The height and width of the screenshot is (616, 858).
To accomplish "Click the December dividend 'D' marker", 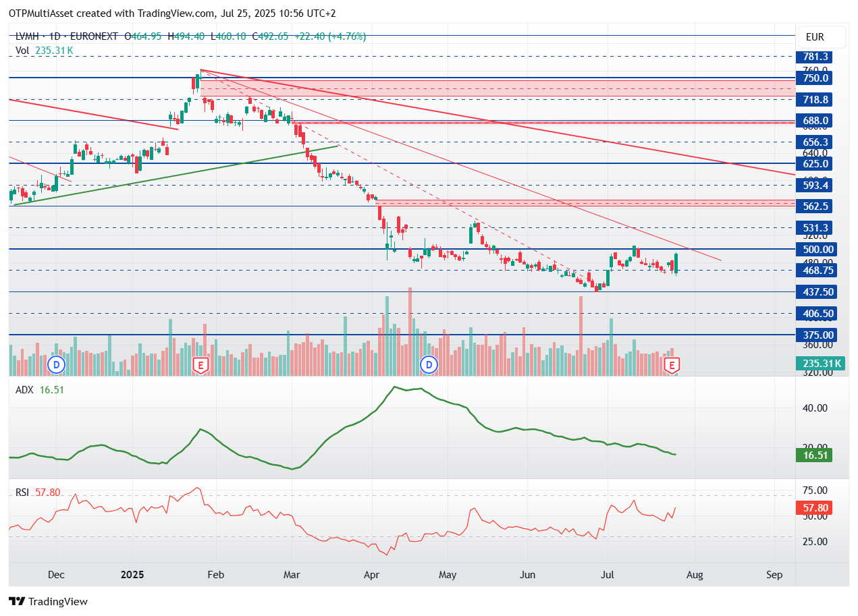I will point(57,366).
